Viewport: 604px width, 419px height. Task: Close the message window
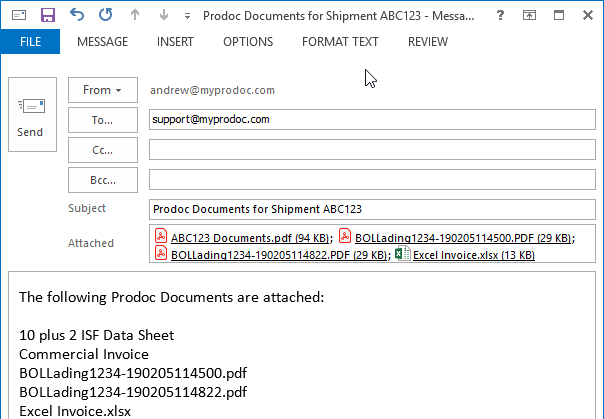588,15
